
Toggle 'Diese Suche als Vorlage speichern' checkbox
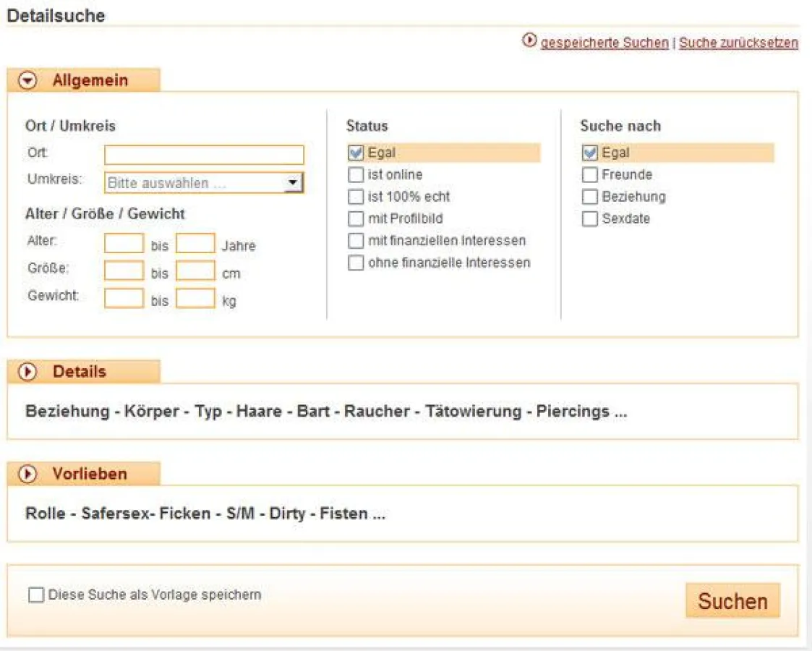point(35,595)
